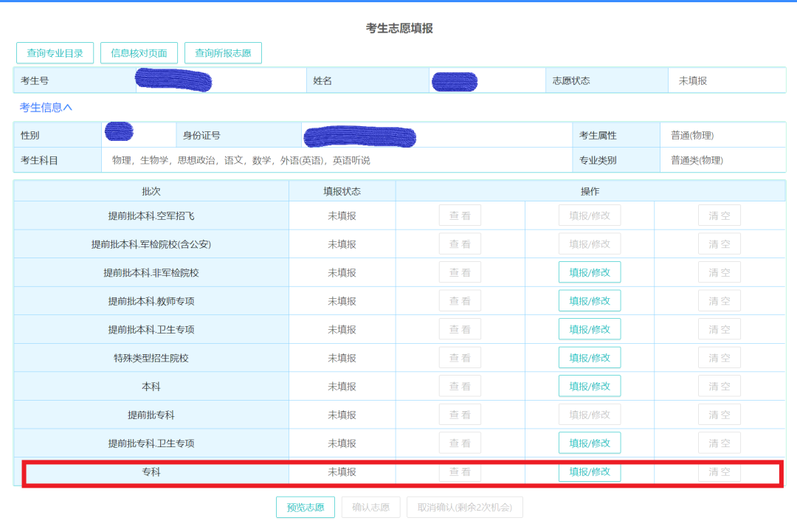Click 清空 for 提前批本科.空军招飞

coord(720,215)
